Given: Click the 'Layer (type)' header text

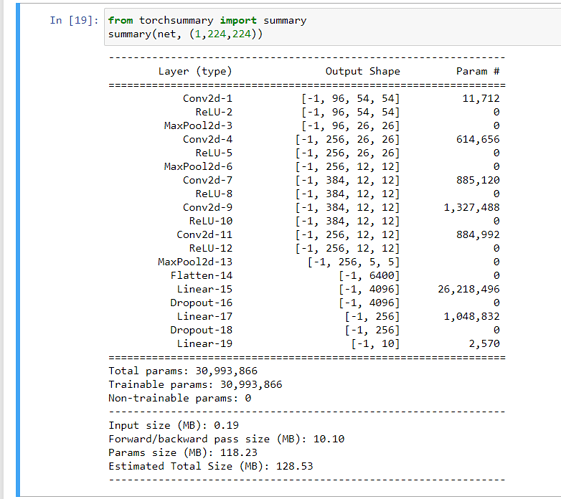Looking at the screenshot, I should [195, 71].
